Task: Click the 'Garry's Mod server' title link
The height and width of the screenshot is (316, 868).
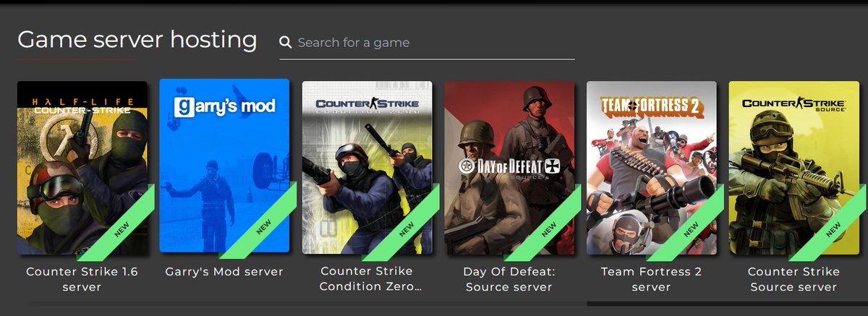Action: coord(224,272)
